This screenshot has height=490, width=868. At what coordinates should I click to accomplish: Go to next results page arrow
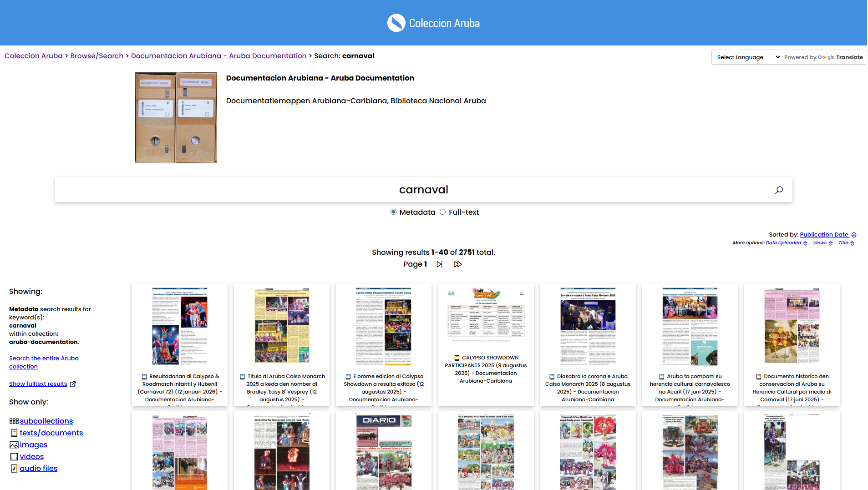439,264
